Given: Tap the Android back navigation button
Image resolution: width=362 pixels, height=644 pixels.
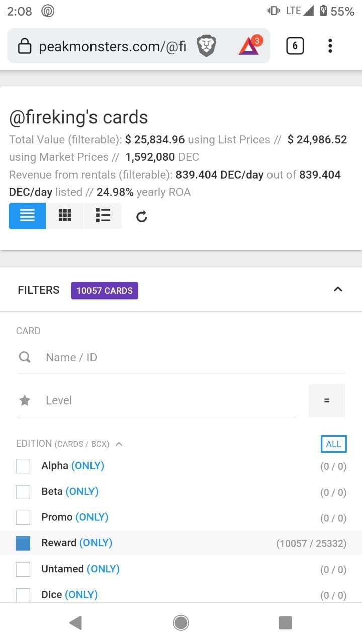Looking at the screenshot, I should 76,623.
